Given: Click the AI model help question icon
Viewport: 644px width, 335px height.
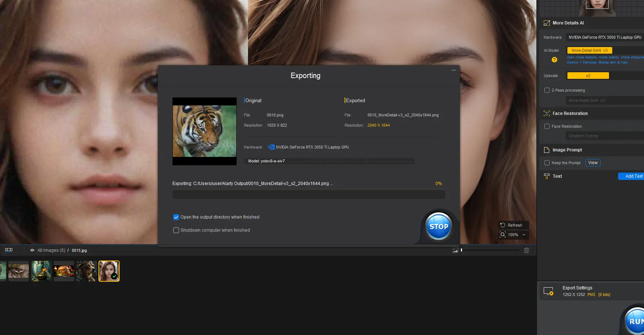Looking at the screenshot, I should pos(554,60).
